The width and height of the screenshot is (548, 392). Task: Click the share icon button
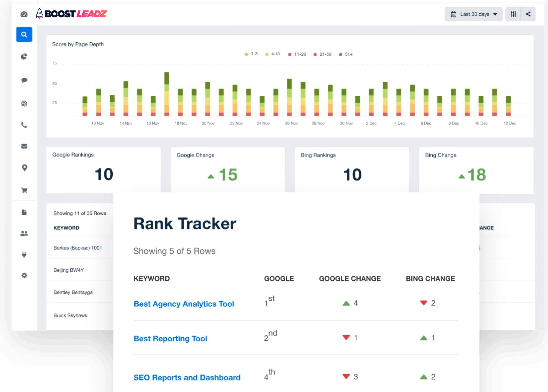(528, 14)
